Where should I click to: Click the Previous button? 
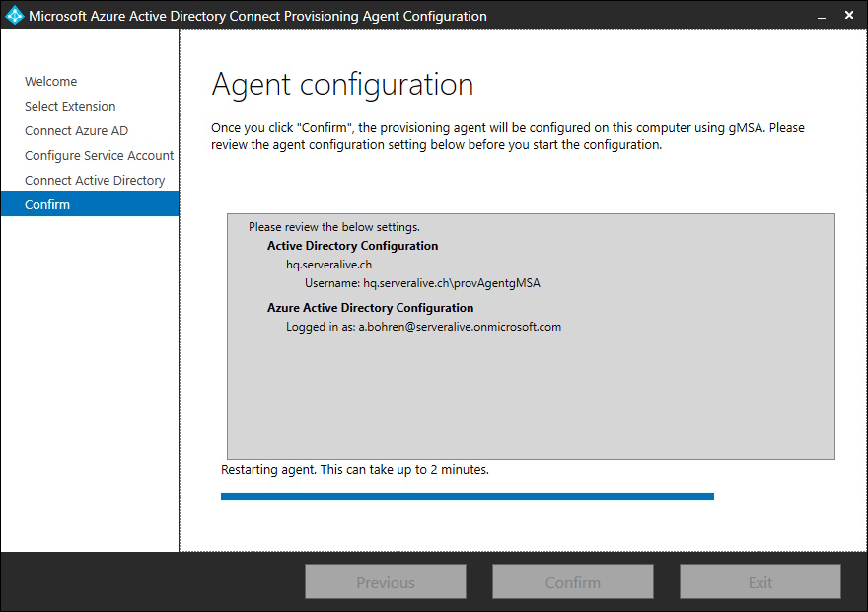click(386, 582)
